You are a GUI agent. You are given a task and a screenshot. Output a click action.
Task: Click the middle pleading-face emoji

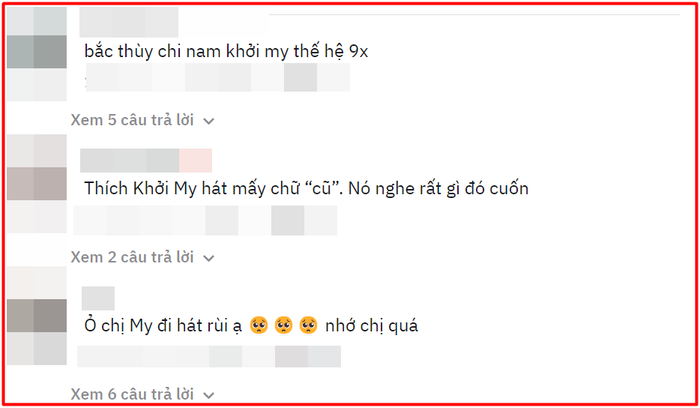[283, 325]
